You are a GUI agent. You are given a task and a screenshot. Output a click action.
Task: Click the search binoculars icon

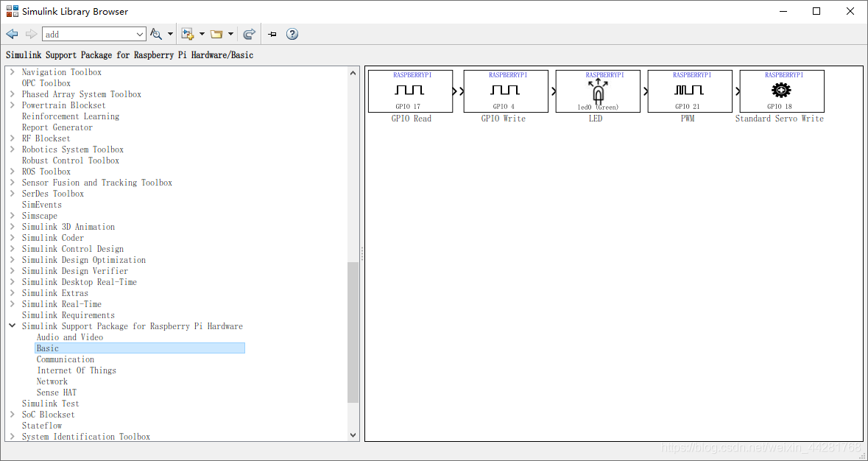(x=157, y=35)
